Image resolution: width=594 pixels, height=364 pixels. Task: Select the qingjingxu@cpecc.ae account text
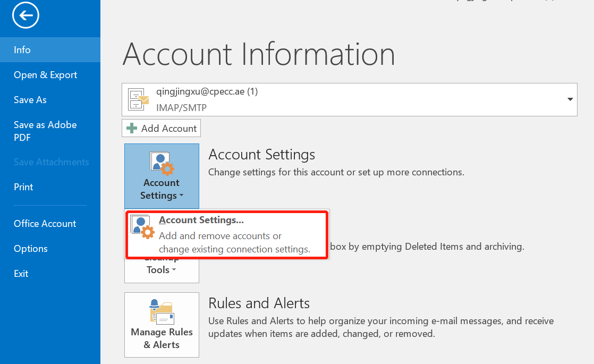click(x=207, y=91)
